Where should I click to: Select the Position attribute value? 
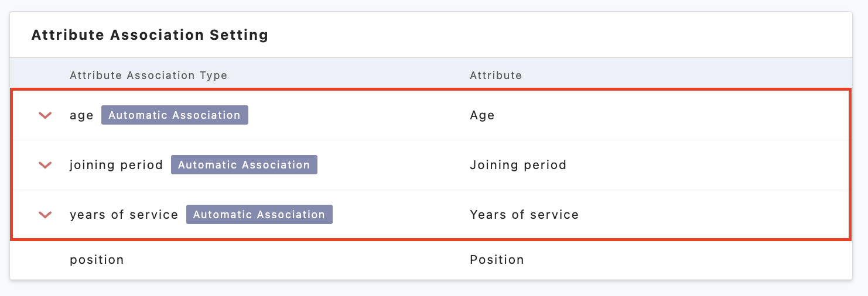pos(497,260)
